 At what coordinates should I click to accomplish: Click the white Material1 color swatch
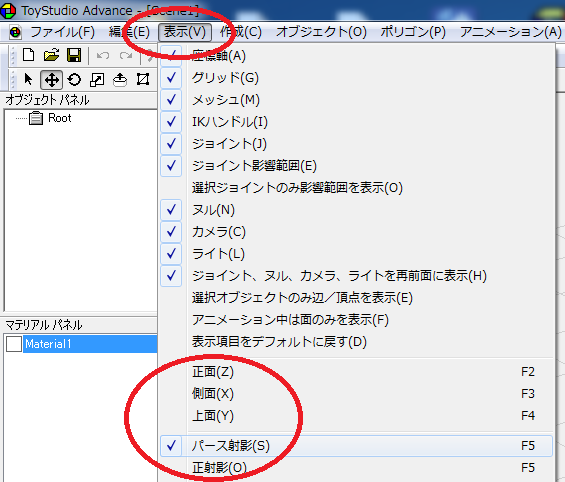[14, 344]
